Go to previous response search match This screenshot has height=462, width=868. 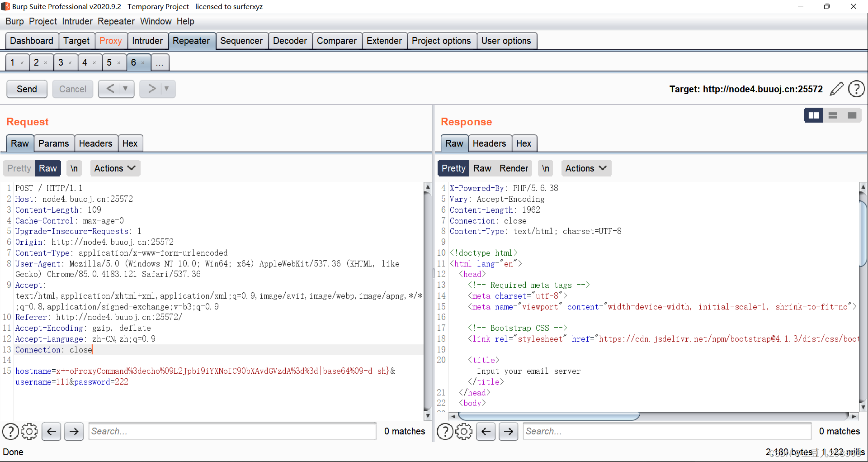pos(486,431)
